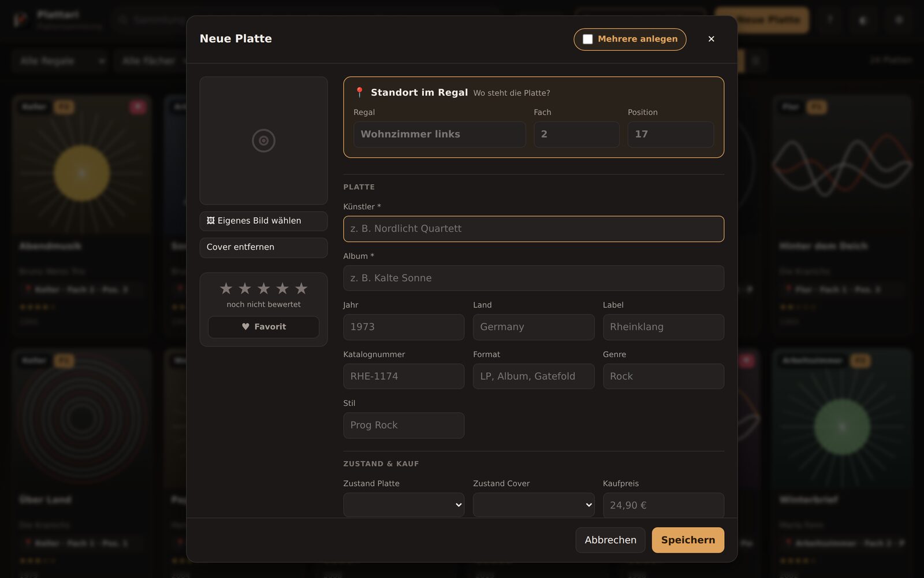Screen dimensions: 924x578
Task: Click the 'Zustand Platte' field label
Action: pos(371,484)
